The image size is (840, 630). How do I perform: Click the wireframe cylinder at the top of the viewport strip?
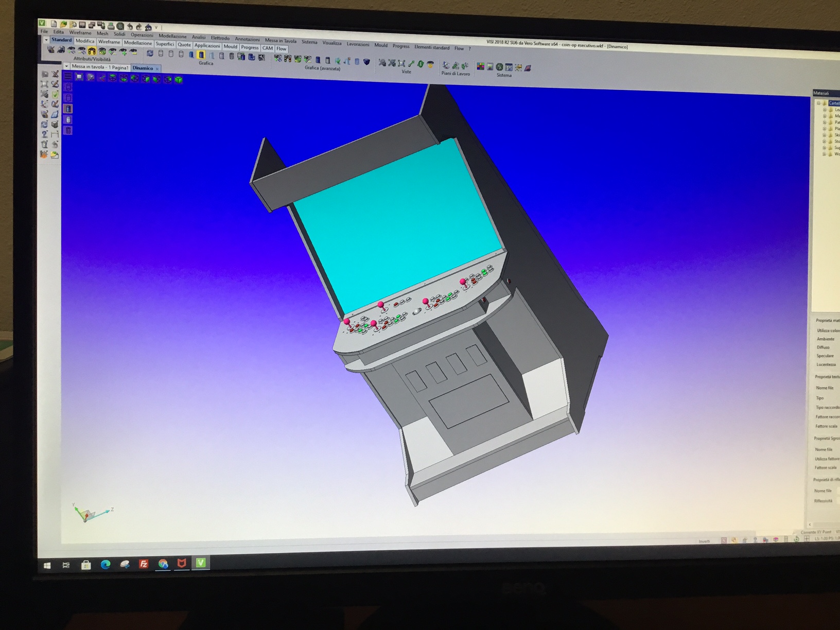(68, 87)
